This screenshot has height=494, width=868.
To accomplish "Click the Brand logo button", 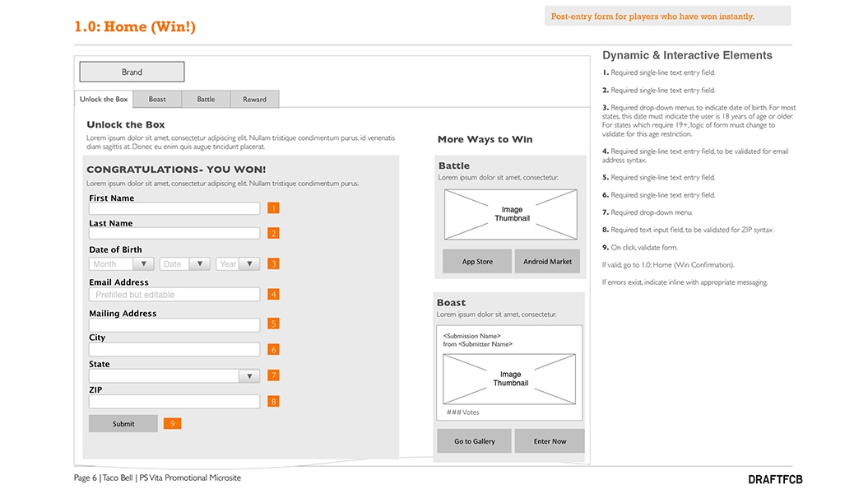I will [x=132, y=72].
